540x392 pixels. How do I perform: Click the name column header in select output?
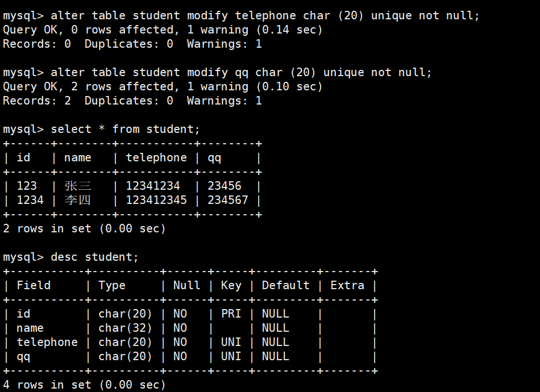78,157
